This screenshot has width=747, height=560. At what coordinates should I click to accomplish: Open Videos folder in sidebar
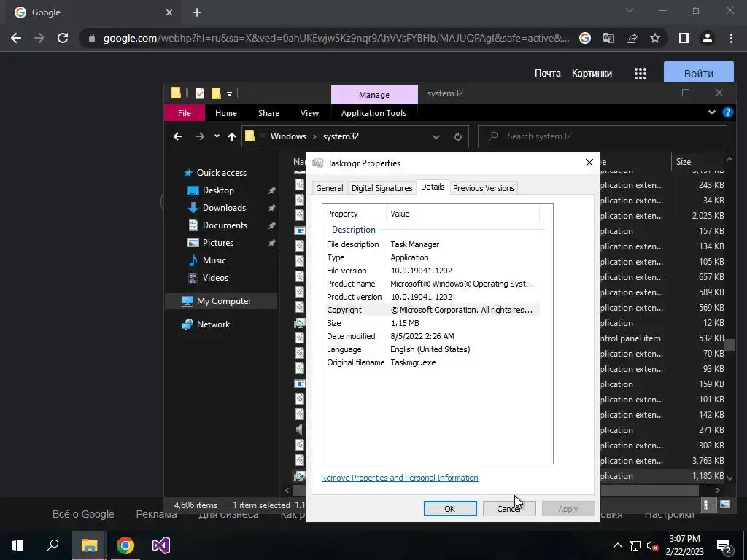[x=215, y=278]
